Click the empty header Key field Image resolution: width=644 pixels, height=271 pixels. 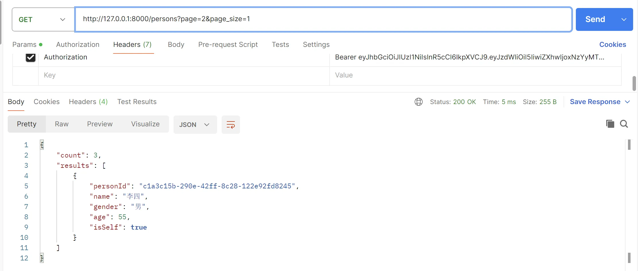point(184,75)
